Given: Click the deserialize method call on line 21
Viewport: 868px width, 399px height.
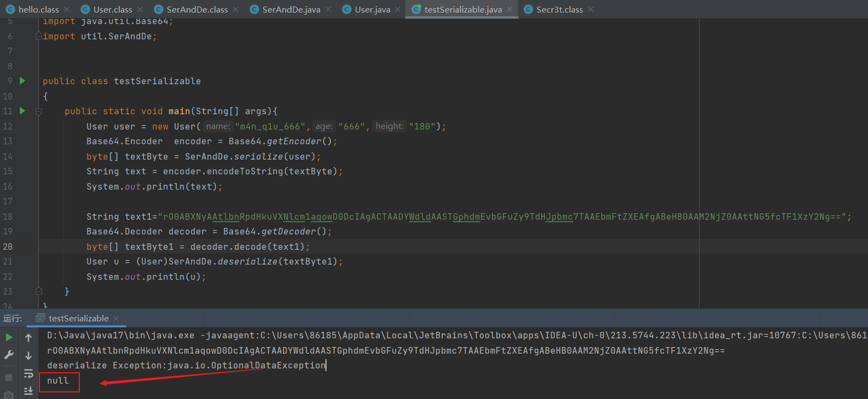Looking at the screenshot, I should 247,262.
